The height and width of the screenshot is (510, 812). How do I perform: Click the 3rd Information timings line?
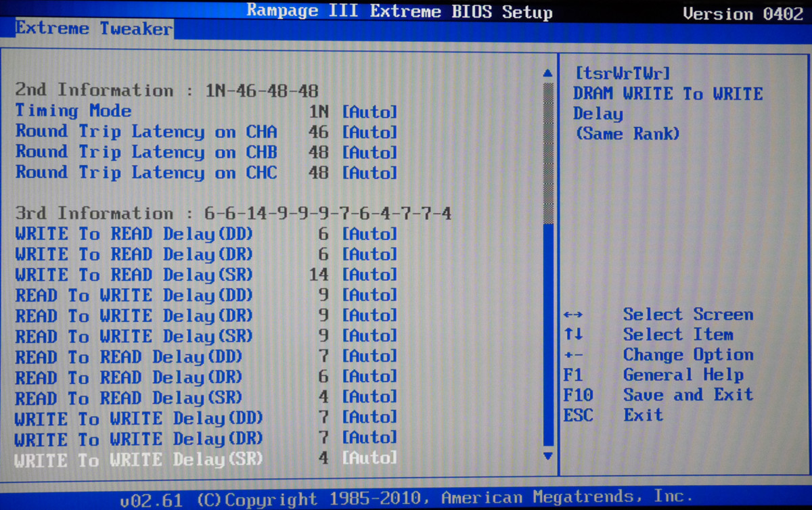click(x=233, y=214)
